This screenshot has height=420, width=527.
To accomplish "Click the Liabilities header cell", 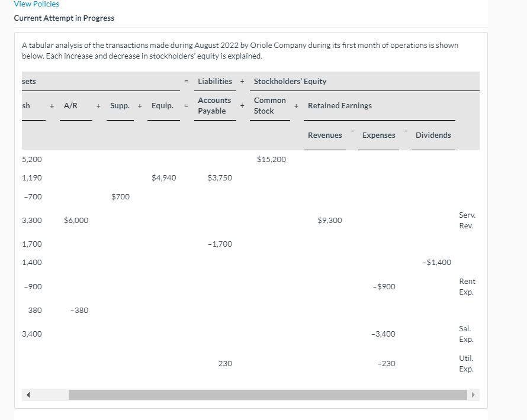I will pos(214,81).
